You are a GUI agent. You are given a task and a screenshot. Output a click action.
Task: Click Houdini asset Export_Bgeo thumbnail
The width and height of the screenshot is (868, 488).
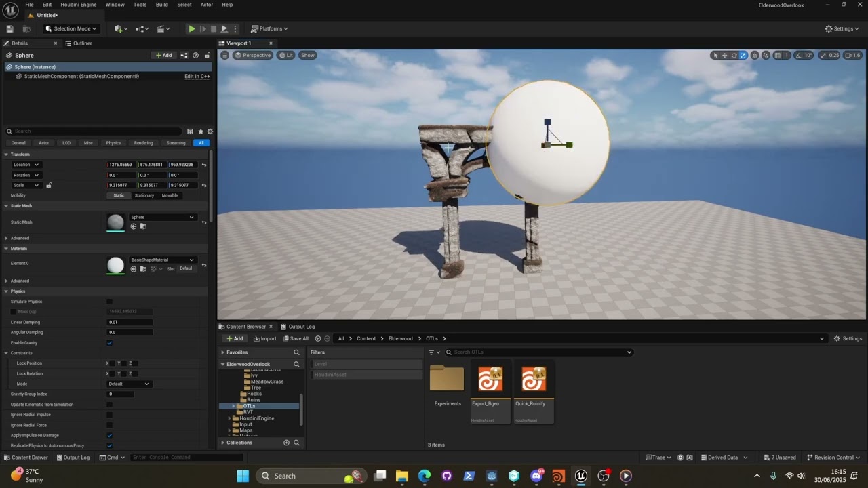click(x=490, y=380)
